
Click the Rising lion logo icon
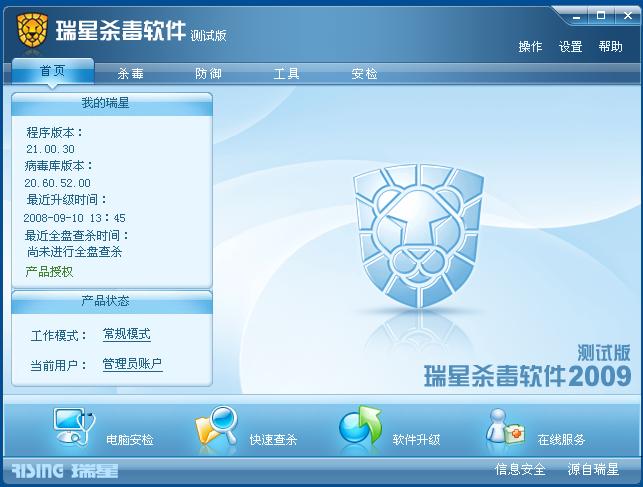coord(32,30)
